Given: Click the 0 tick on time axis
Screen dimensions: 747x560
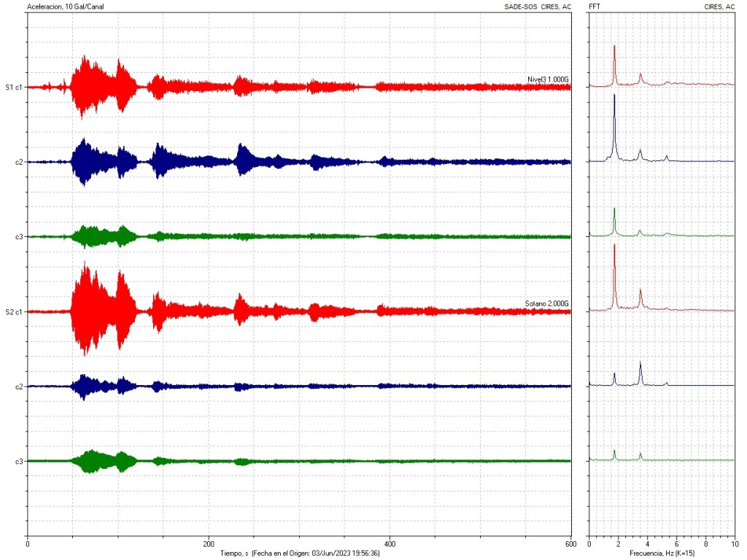Looking at the screenshot, I should point(28,544).
